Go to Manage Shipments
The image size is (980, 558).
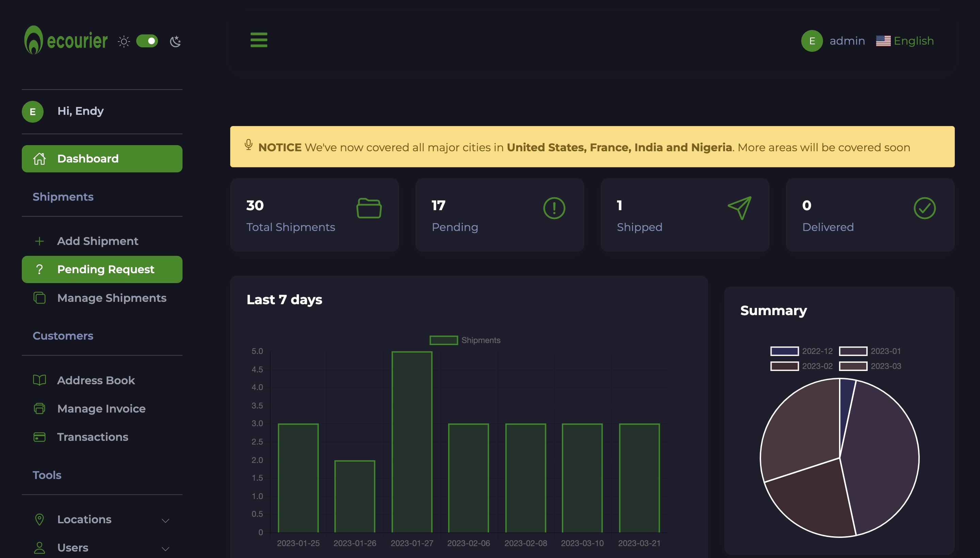point(111,298)
